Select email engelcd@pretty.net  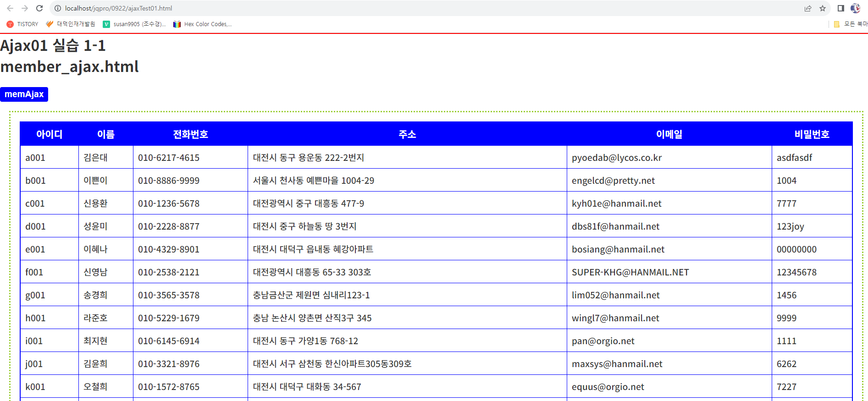coord(613,181)
